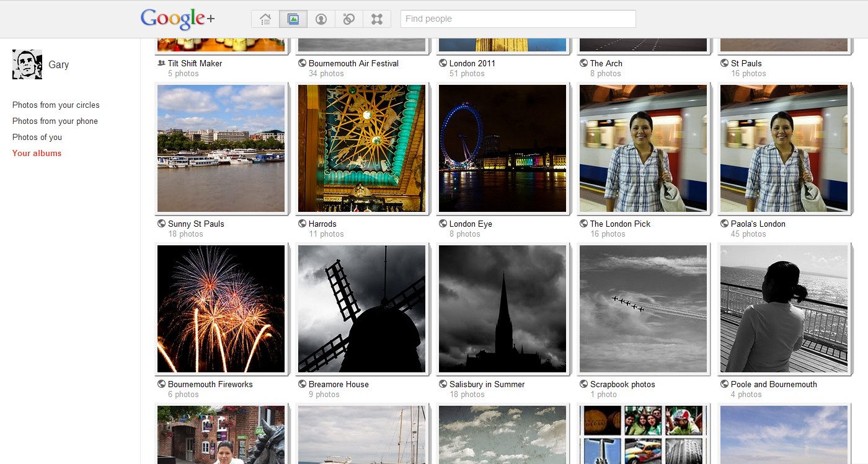
Task: Open the Breamore House windmill thumbnail
Action: point(361,309)
